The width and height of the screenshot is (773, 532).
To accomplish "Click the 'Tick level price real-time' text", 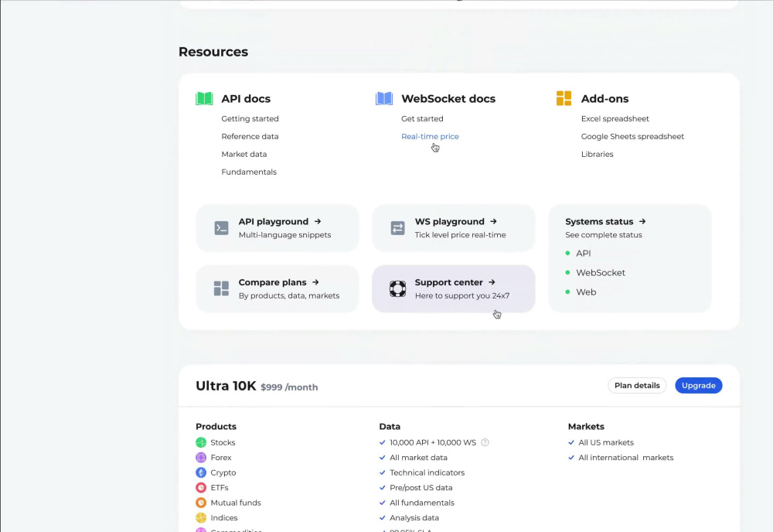I will tap(461, 235).
